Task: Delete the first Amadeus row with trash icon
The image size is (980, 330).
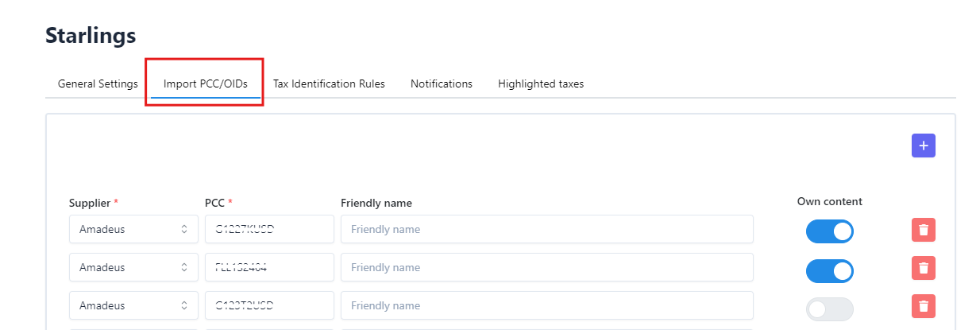Action: click(x=923, y=230)
